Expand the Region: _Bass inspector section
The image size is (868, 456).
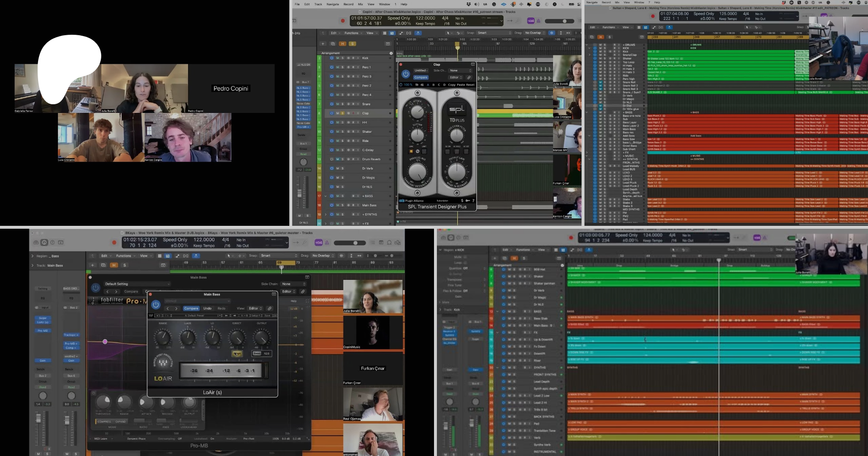tap(33, 256)
